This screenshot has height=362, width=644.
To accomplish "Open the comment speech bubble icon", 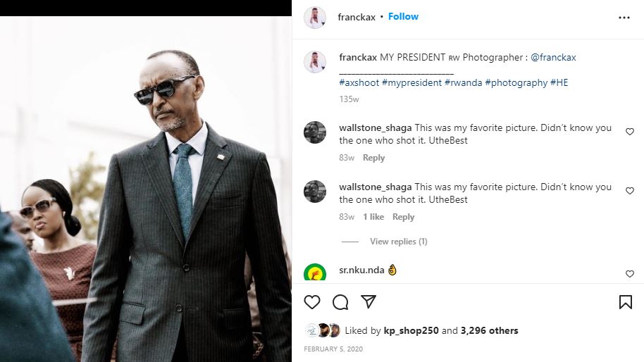I will point(340,302).
